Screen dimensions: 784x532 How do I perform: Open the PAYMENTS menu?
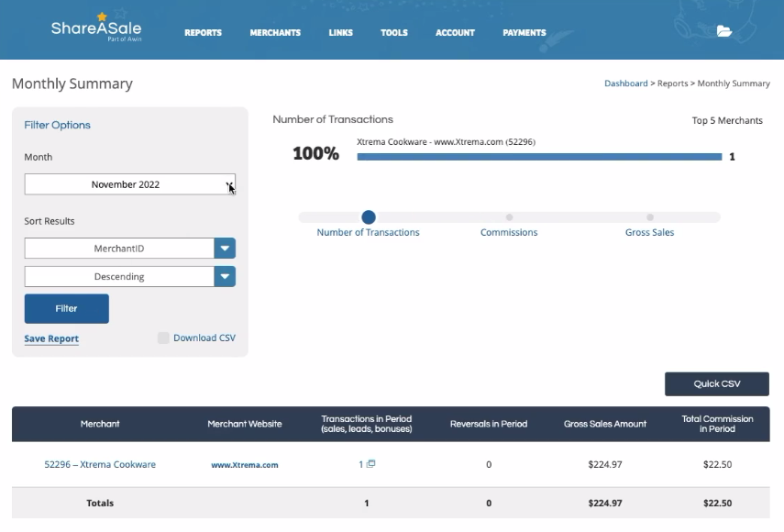pyautogui.click(x=524, y=32)
